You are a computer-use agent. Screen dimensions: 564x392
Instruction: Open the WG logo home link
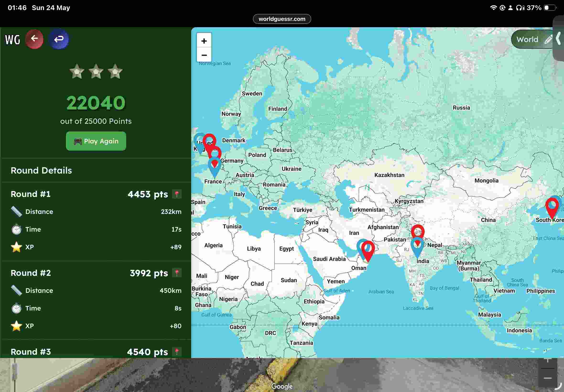[x=12, y=39]
